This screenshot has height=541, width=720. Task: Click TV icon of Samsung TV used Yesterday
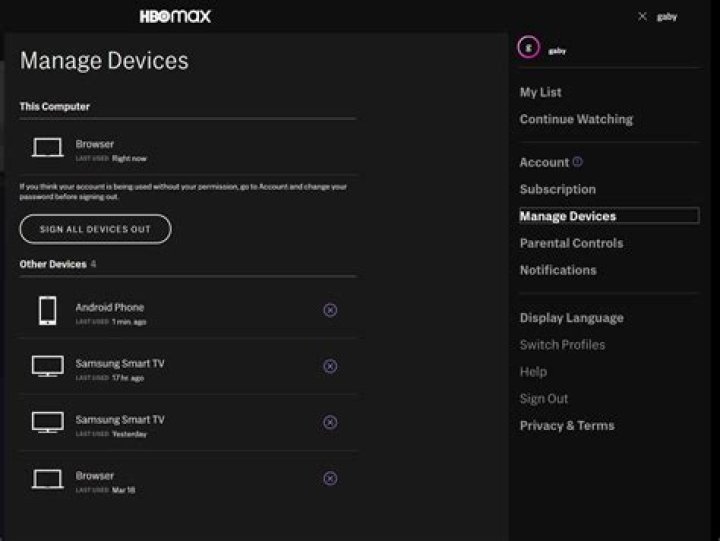point(47,422)
